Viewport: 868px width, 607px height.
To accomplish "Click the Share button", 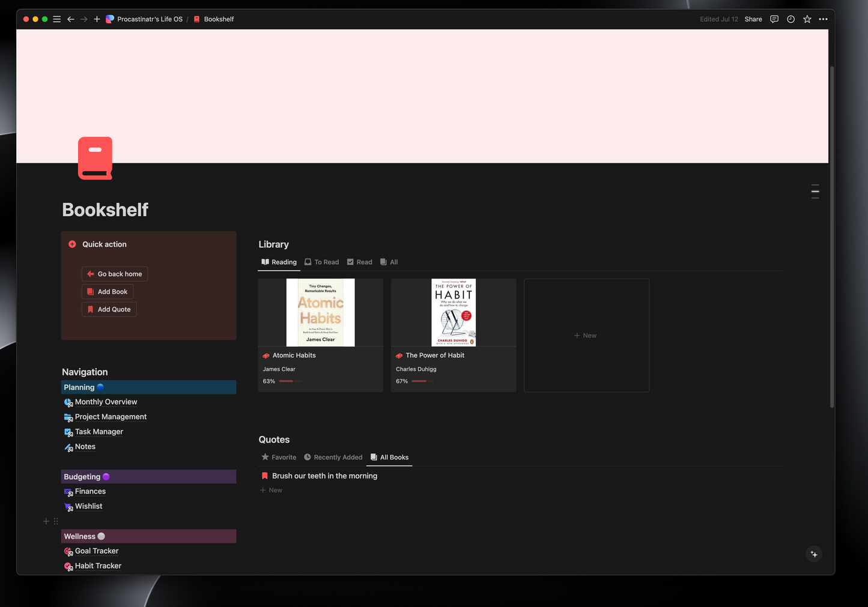I will tap(753, 19).
